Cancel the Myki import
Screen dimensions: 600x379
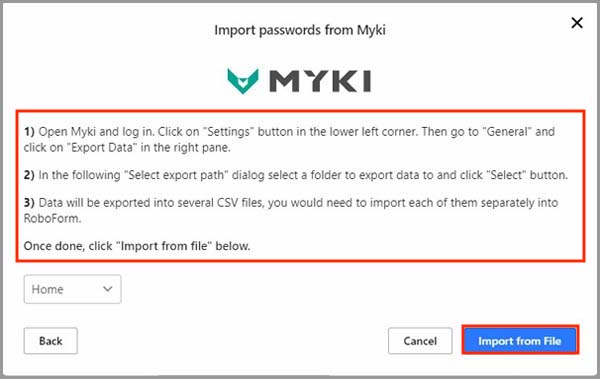pyautogui.click(x=420, y=341)
